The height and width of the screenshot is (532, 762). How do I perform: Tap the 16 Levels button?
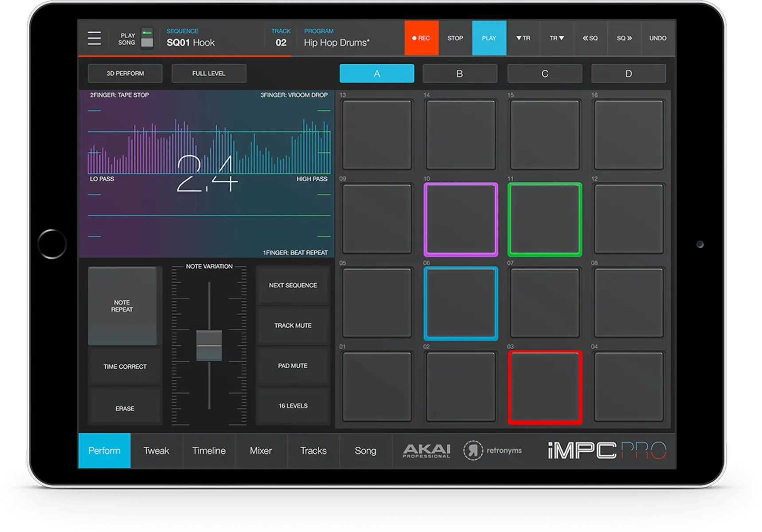click(293, 406)
